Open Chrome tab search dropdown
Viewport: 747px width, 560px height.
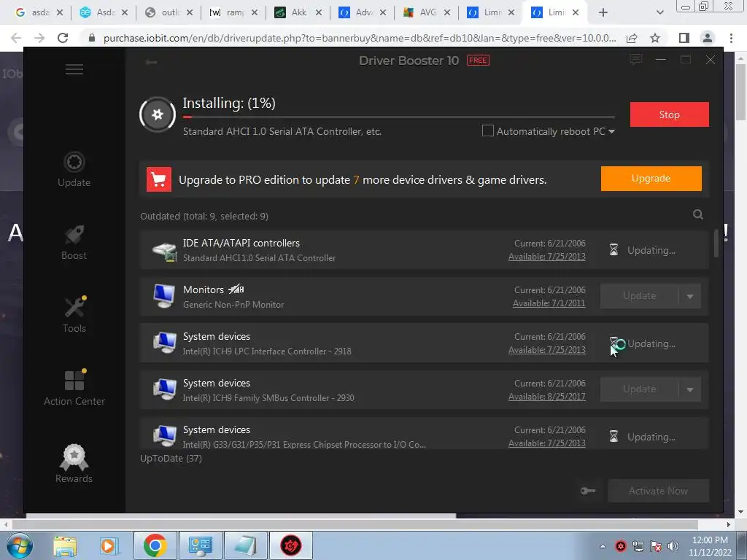pyautogui.click(x=659, y=12)
